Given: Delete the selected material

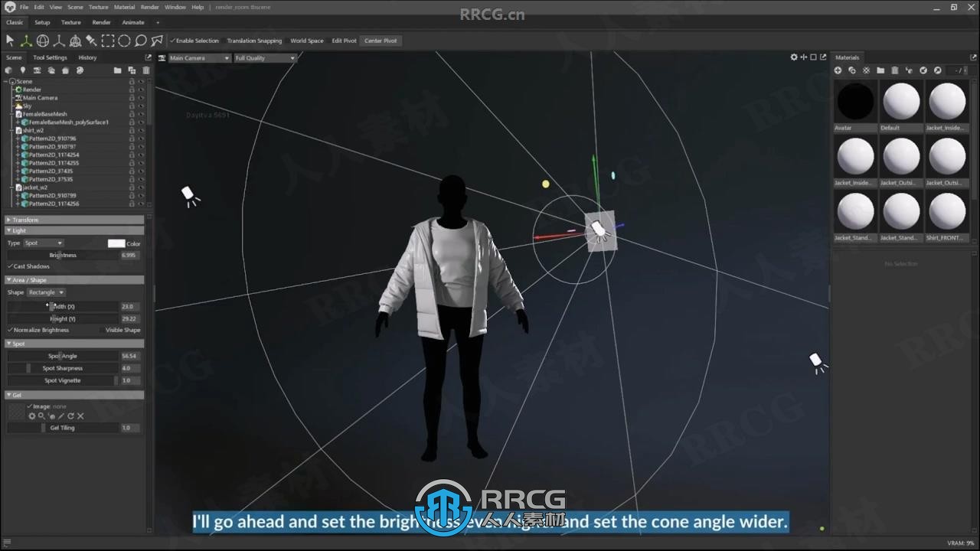Looking at the screenshot, I should coord(894,70).
